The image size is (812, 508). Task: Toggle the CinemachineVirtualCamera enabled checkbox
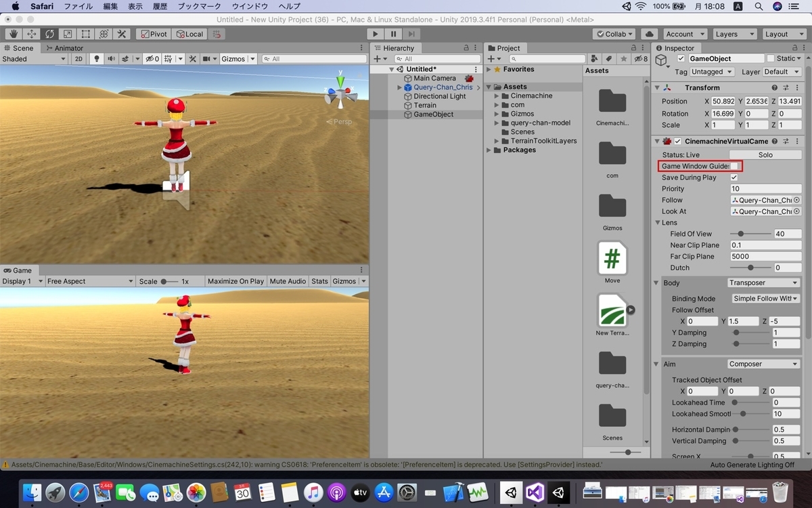(x=677, y=142)
